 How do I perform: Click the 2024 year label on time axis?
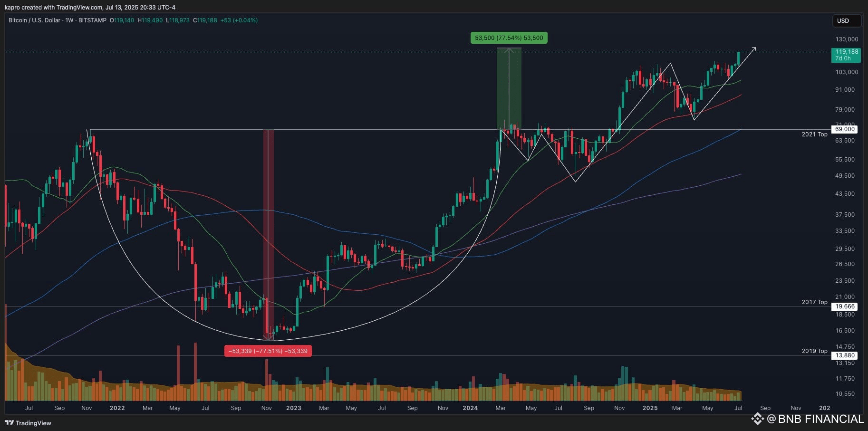[x=470, y=408]
